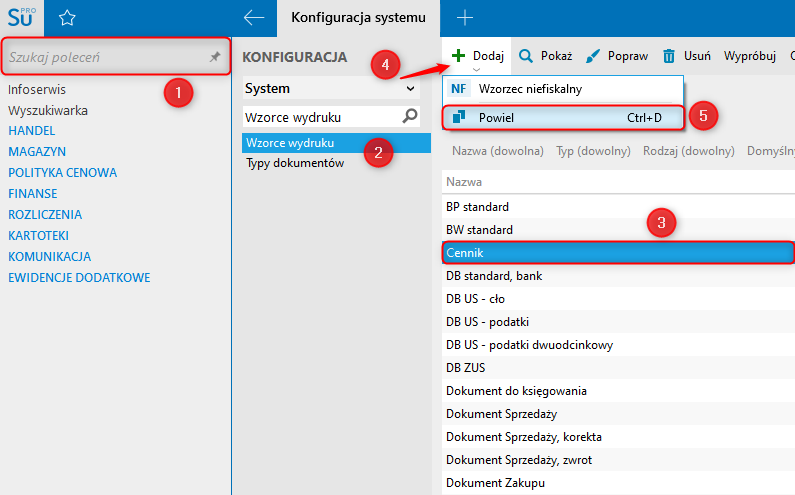Pin the command search box
795x495 pixels.
(214, 58)
